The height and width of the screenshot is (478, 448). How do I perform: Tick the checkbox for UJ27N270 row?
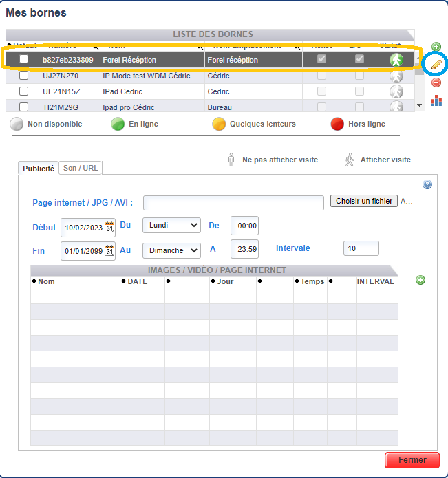pos(23,76)
